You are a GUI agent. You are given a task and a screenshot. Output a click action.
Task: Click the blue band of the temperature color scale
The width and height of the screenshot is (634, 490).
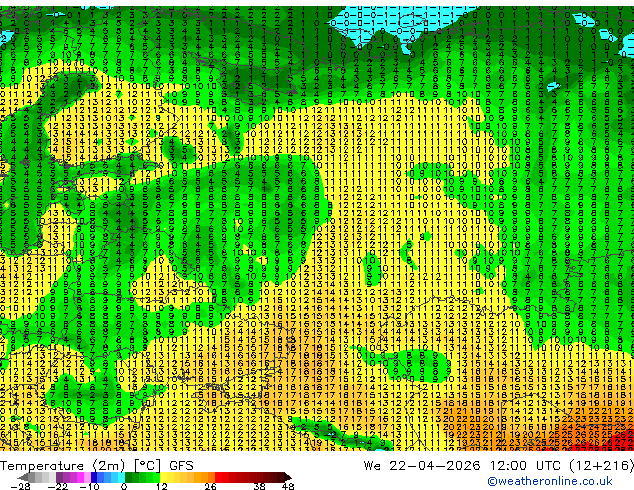(x=108, y=477)
